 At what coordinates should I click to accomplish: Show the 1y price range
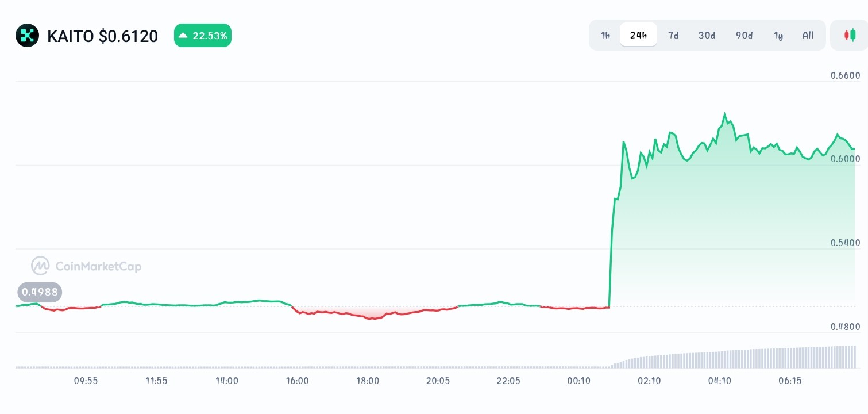pyautogui.click(x=778, y=35)
